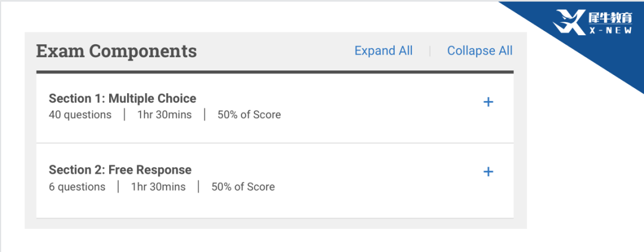Click the separator between Expand All and Collapse All
Screen dimensions: 644x252
tap(430, 51)
